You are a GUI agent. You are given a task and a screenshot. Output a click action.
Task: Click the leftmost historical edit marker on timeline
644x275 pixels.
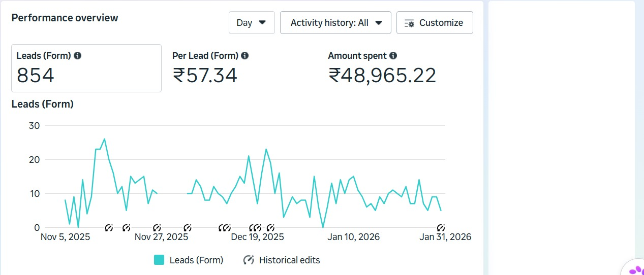coord(109,228)
